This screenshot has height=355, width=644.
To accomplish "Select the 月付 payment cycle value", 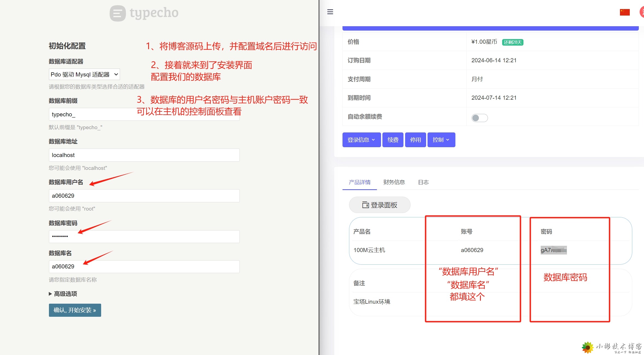I will pyautogui.click(x=477, y=79).
